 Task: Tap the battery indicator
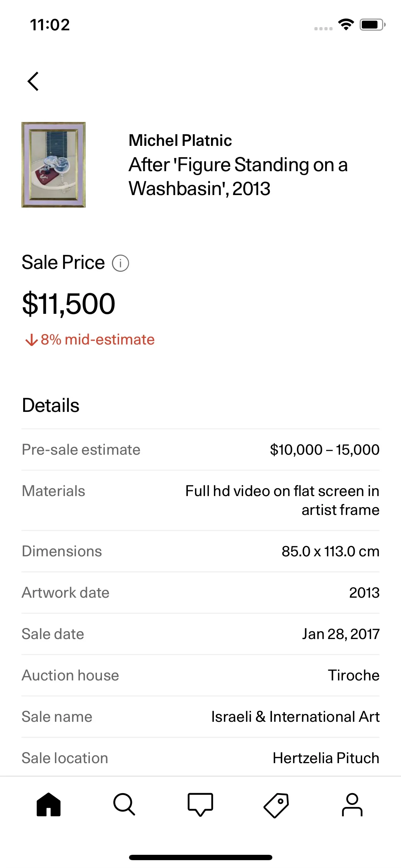(x=372, y=25)
